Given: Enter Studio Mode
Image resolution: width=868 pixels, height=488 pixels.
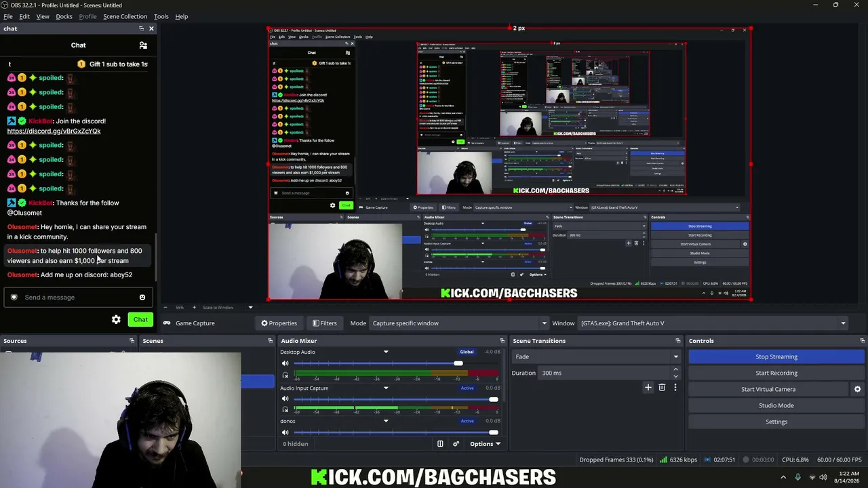Looking at the screenshot, I should point(776,405).
